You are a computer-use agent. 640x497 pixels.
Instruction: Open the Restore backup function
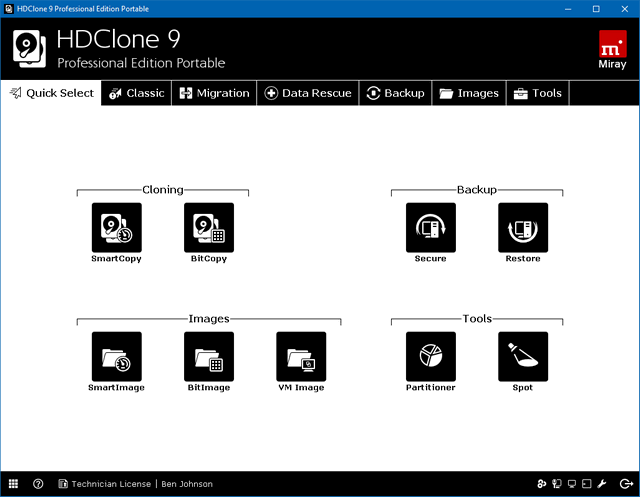tap(523, 228)
